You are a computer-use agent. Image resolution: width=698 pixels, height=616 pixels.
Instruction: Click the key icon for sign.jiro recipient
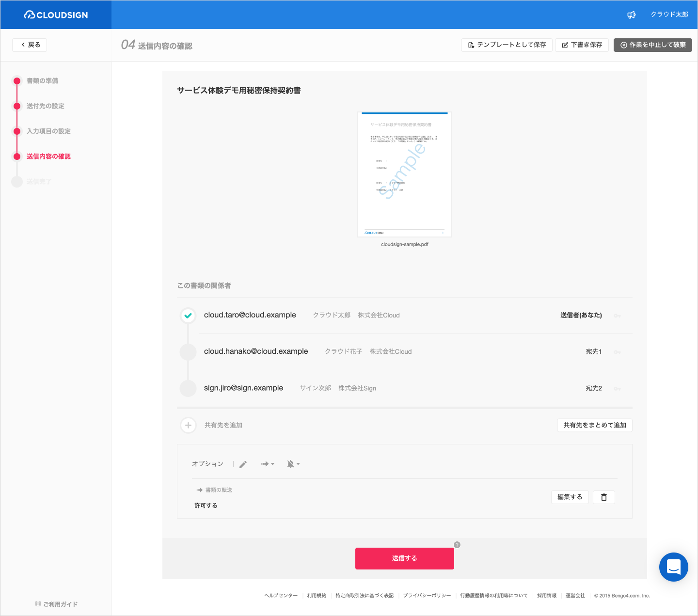(x=617, y=389)
